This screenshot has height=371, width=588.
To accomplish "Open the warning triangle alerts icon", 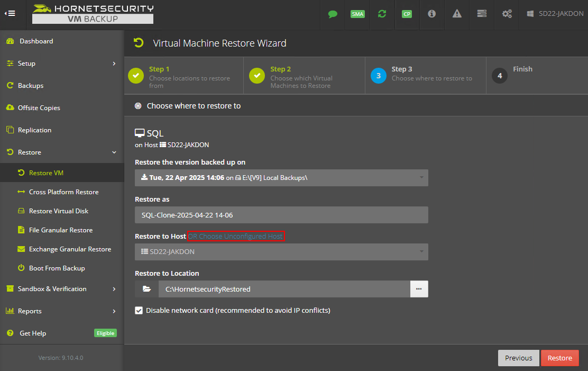I will [457, 14].
